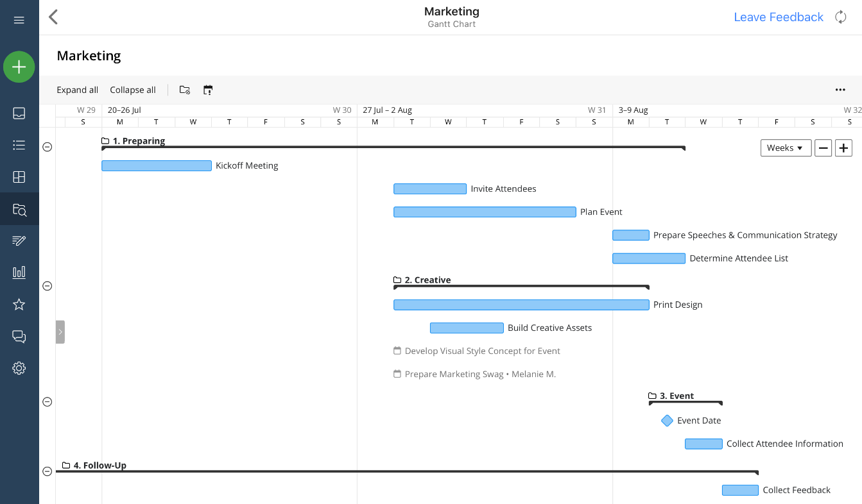Open the starred items icon
862x504 pixels.
[x=19, y=305]
